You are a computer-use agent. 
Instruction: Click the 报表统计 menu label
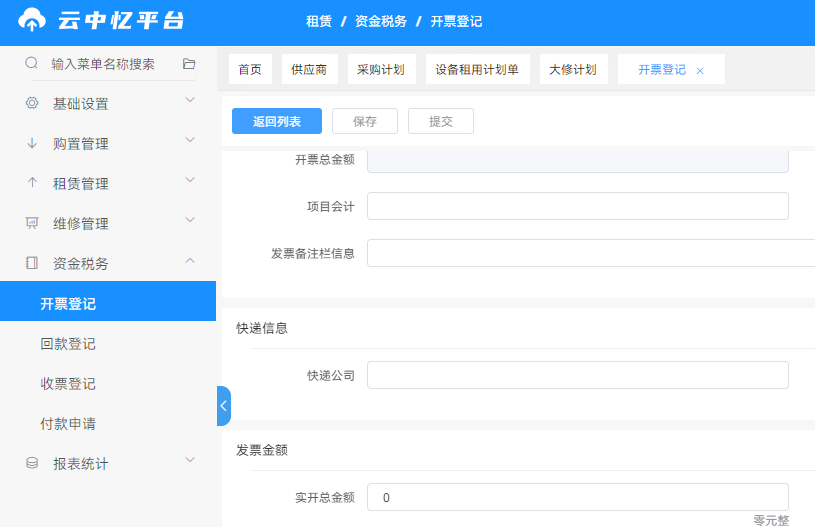coord(81,464)
